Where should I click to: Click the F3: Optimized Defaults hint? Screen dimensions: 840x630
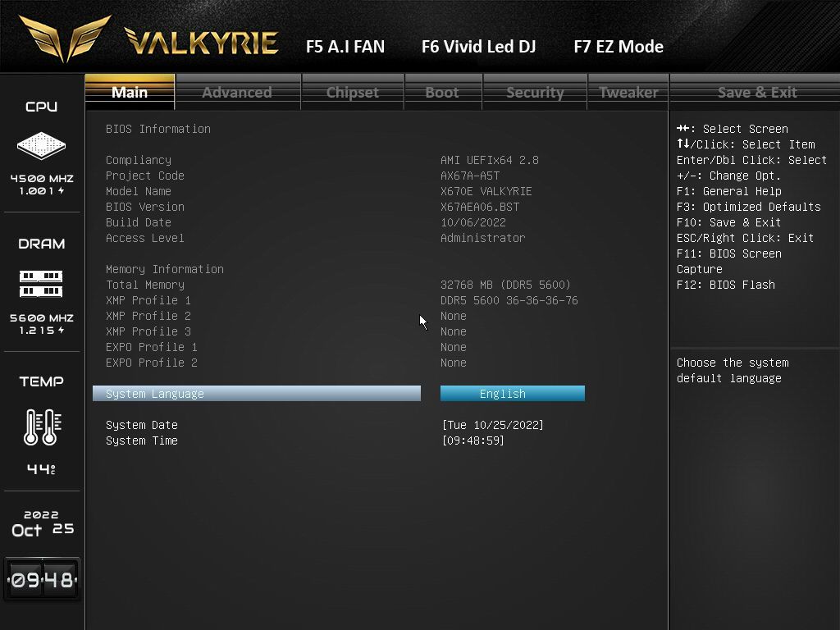(x=748, y=206)
